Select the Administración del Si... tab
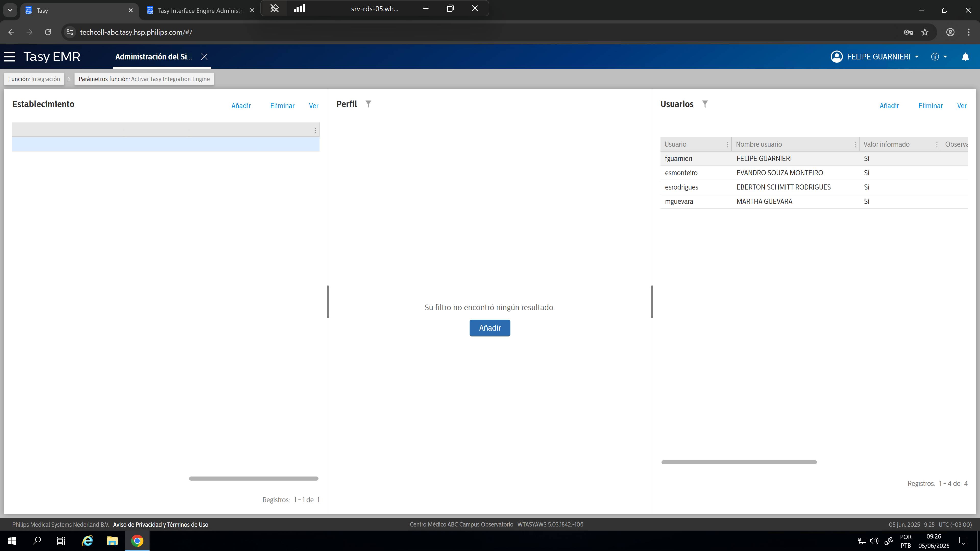The image size is (980, 551). point(154,57)
